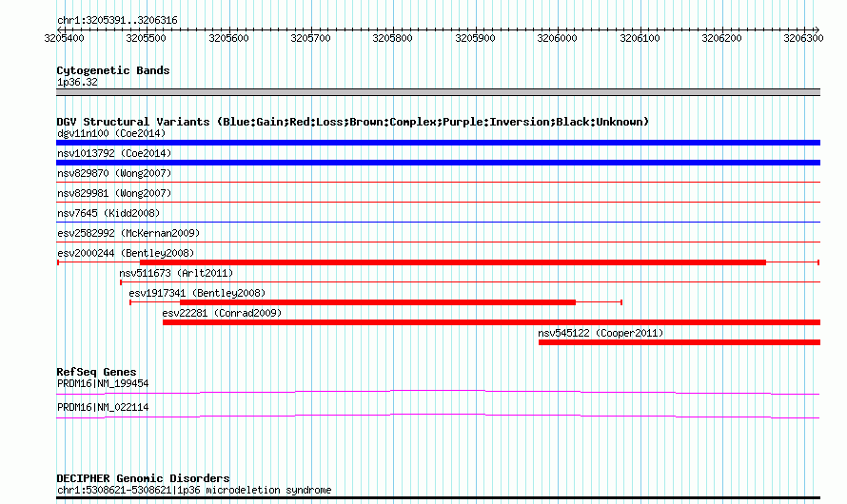This screenshot has width=847, height=504.
Task: Click the red nsv545122 loss bar
Action: [x=680, y=342]
